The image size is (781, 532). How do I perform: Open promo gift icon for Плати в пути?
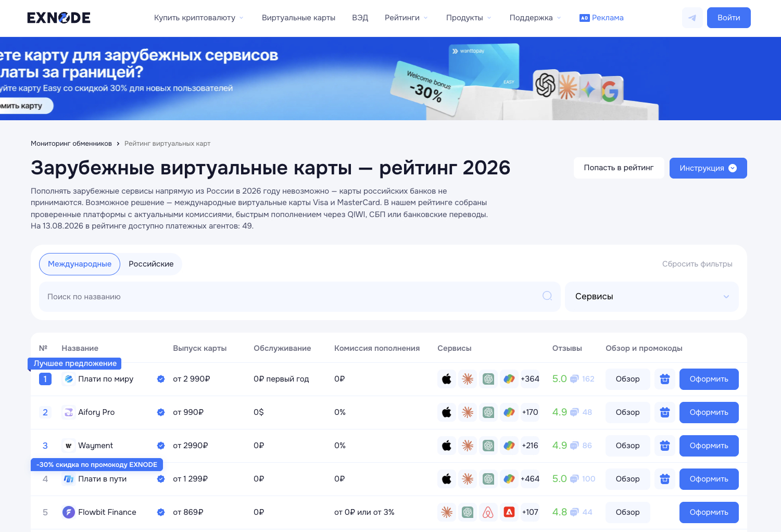tap(665, 479)
